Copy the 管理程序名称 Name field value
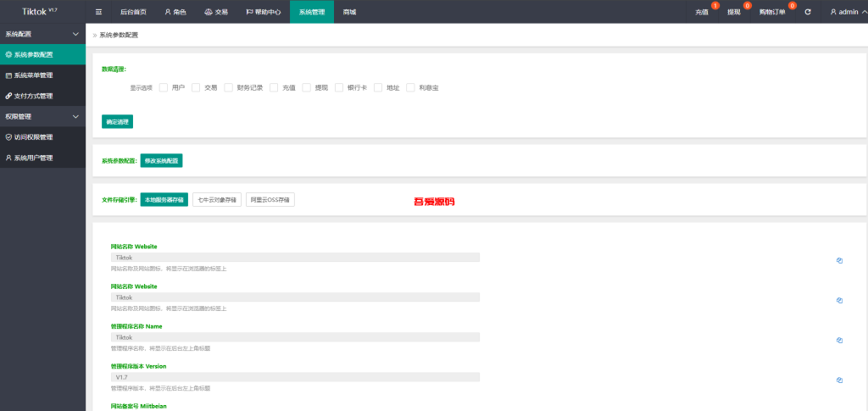Screen dimensions: 868x411 pyautogui.click(x=839, y=340)
